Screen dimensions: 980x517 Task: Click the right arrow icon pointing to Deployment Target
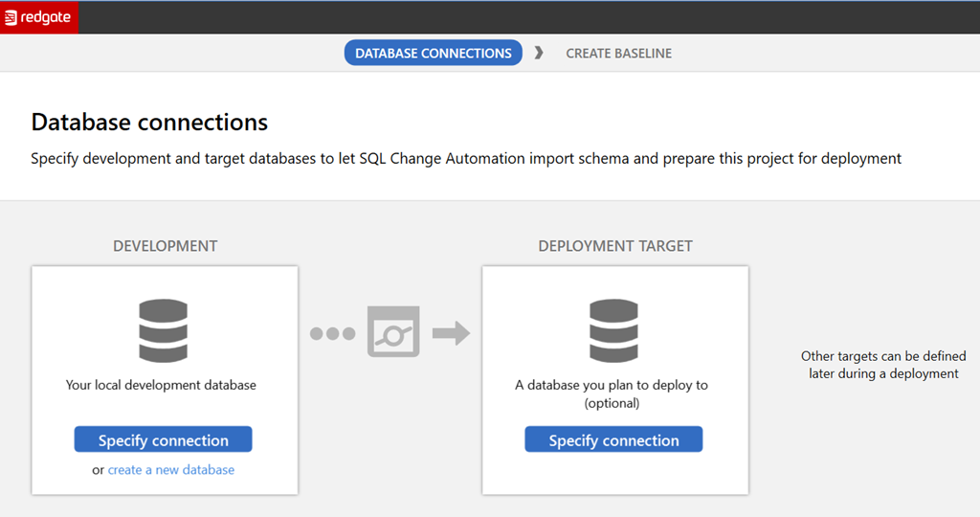tap(451, 333)
